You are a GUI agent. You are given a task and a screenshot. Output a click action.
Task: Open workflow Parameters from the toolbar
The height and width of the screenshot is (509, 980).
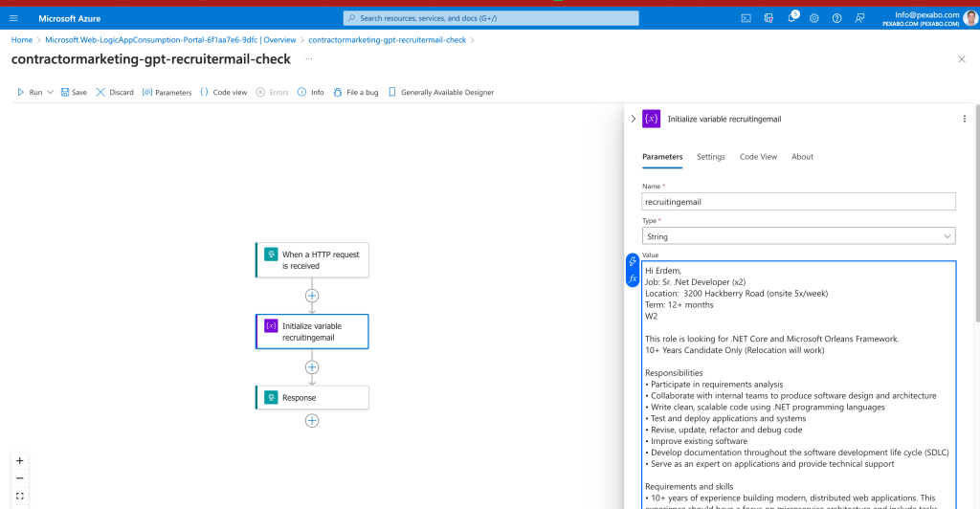click(167, 93)
